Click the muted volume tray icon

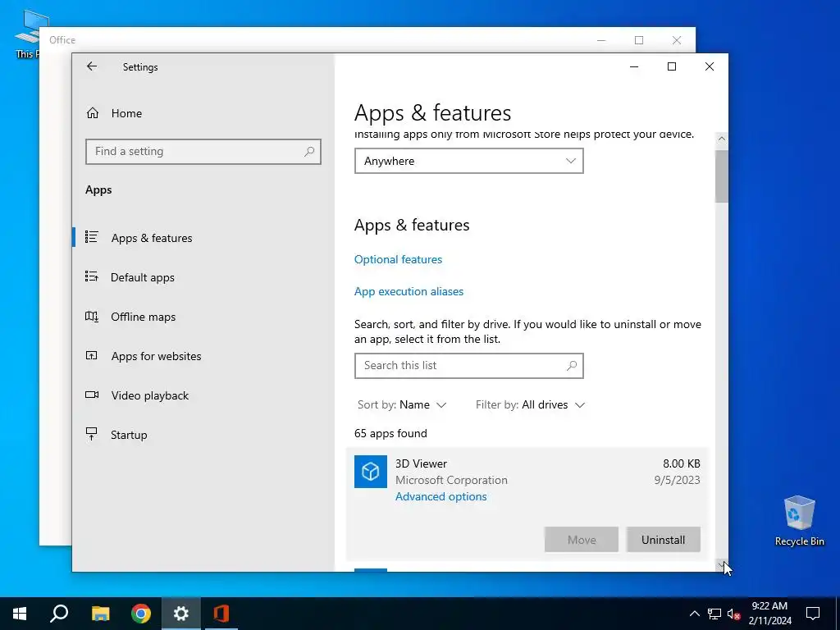point(733,614)
